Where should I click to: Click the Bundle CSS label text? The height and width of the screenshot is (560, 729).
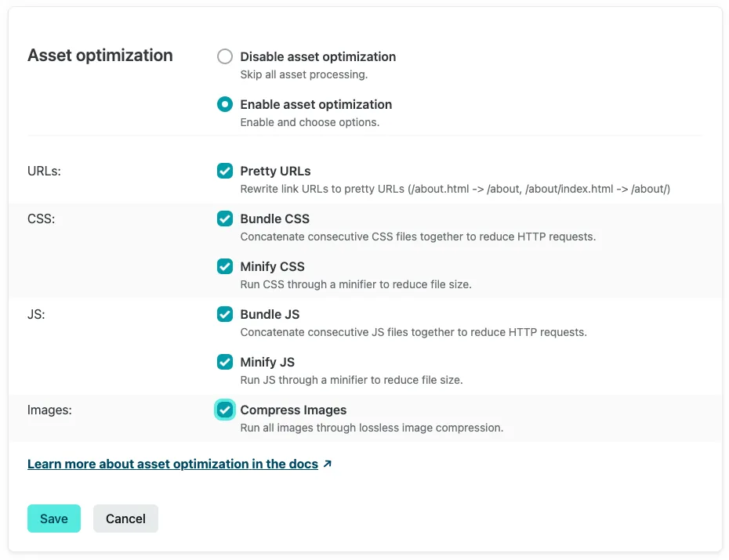[275, 219]
